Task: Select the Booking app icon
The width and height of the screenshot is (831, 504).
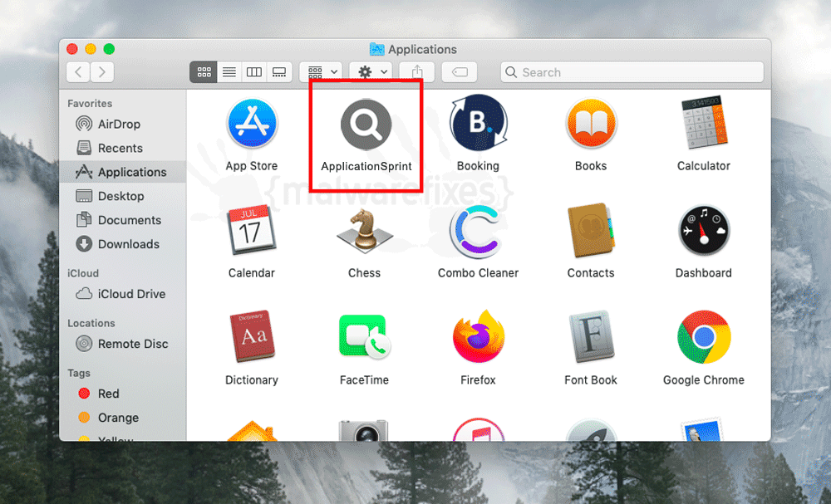Action: pyautogui.click(x=478, y=124)
